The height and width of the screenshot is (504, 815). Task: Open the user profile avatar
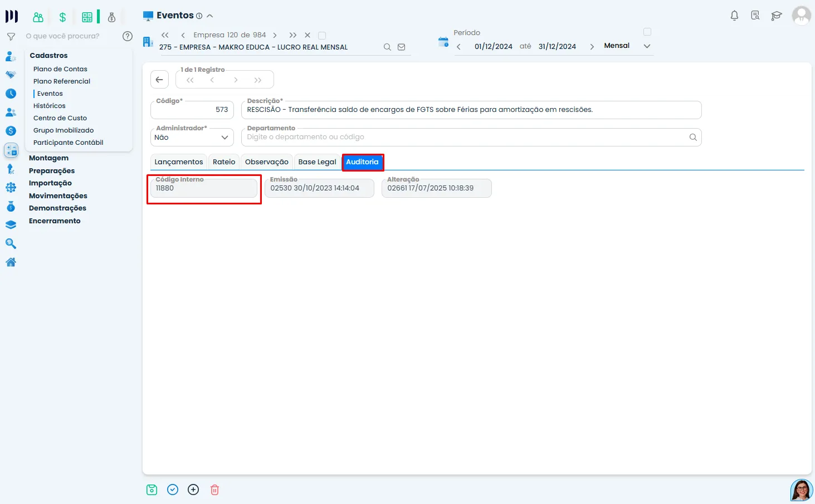[802, 16]
